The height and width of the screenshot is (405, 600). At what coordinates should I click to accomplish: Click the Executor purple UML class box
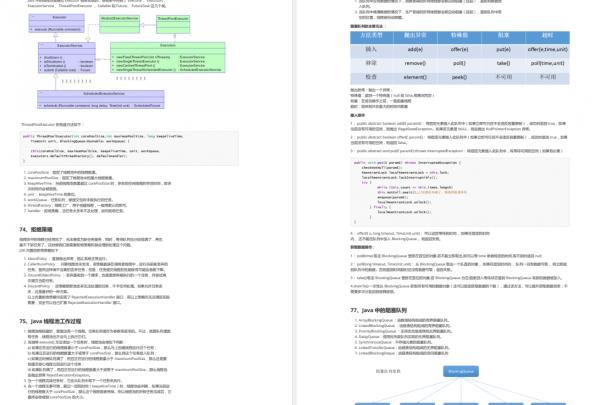(56, 23)
